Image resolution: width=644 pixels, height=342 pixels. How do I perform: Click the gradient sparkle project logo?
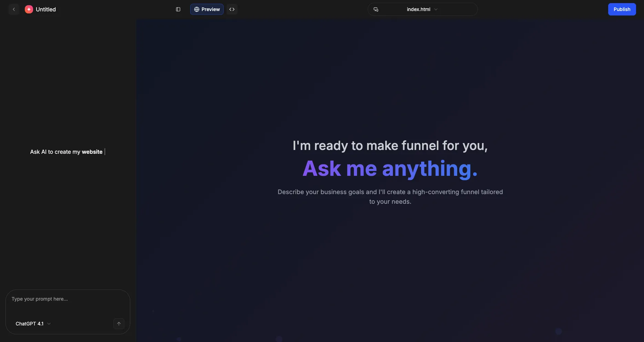[29, 9]
